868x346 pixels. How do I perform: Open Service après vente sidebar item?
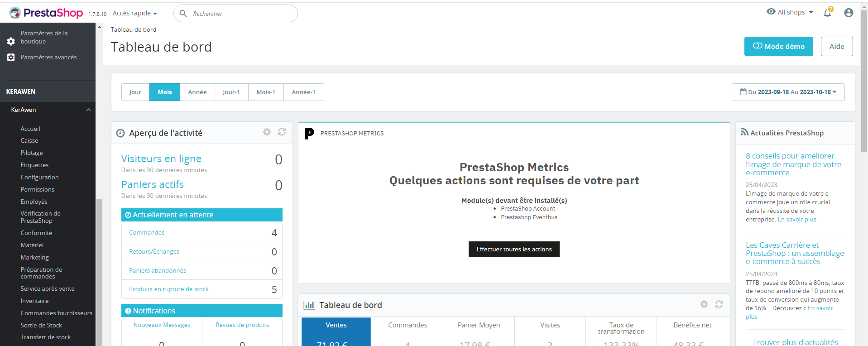coord(48,288)
